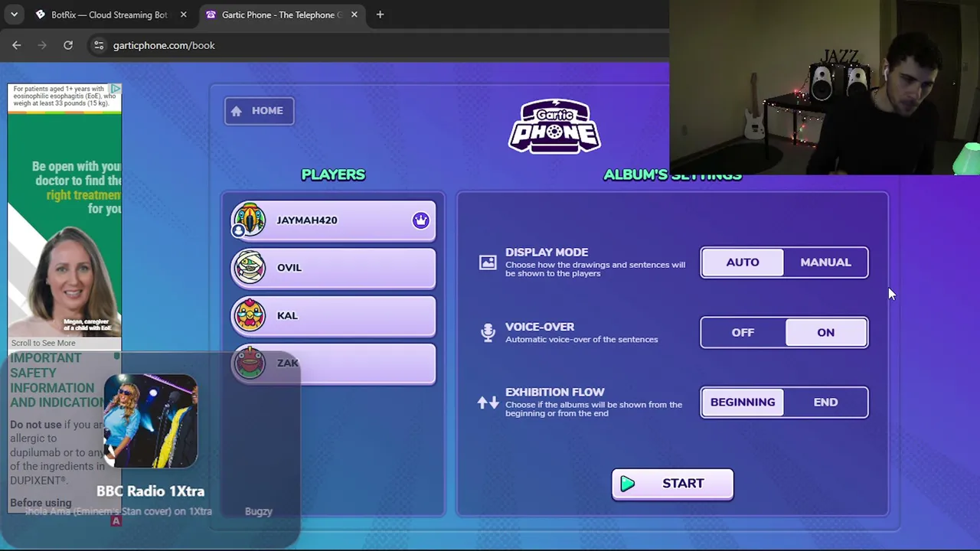
Task: Click the Display Mode picture icon
Action: click(488, 262)
